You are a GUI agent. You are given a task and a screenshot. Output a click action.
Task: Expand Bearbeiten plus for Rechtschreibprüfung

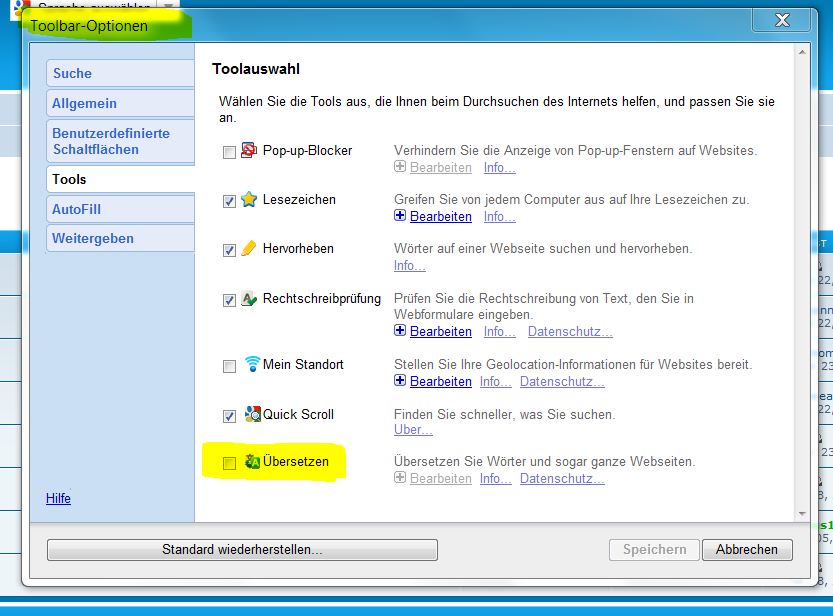click(x=400, y=330)
